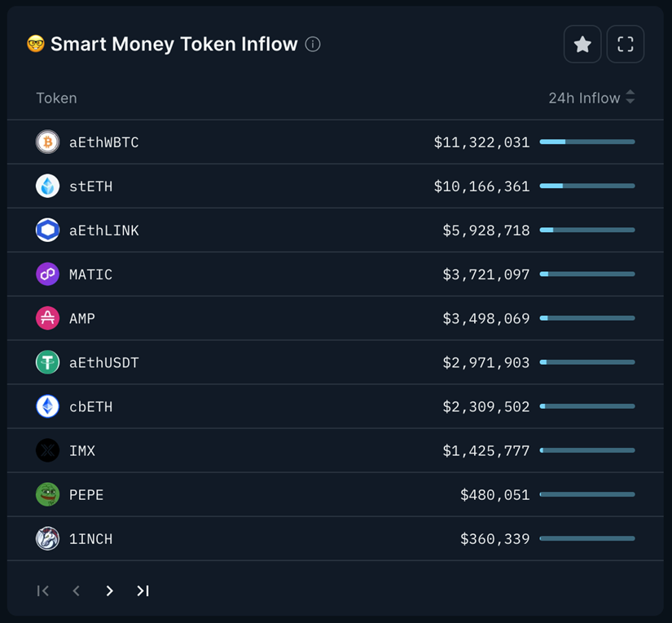The height and width of the screenshot is (623, 672).
Task: Select the IMX token row name
Action: pos(82,450)
